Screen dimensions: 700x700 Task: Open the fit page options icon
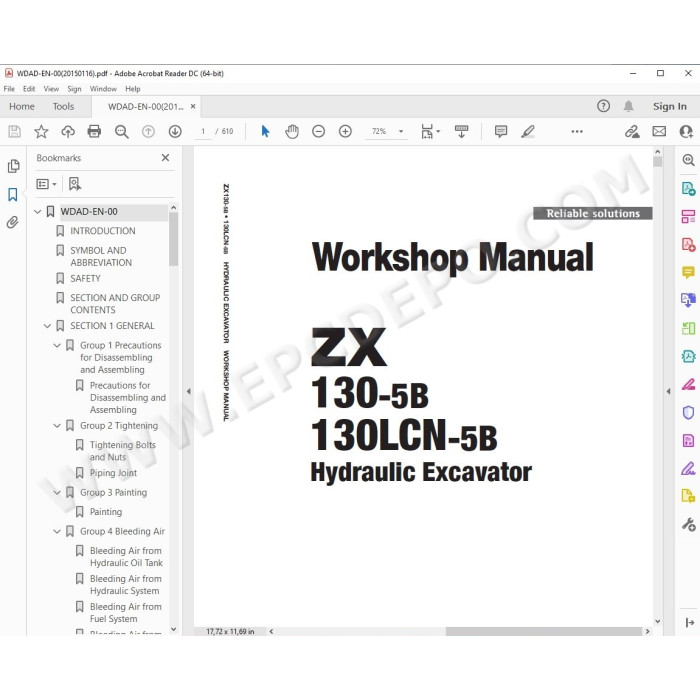(x=430, y=131)
